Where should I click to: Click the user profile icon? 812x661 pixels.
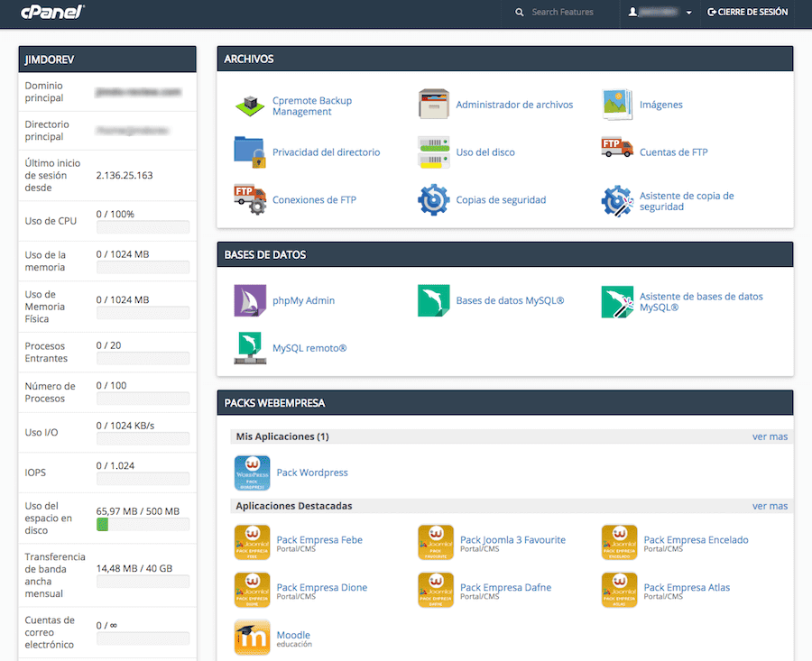[x=632, y=12]
